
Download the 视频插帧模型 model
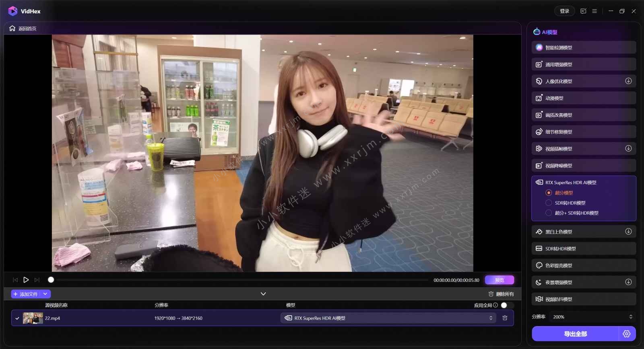click(628, 149)
